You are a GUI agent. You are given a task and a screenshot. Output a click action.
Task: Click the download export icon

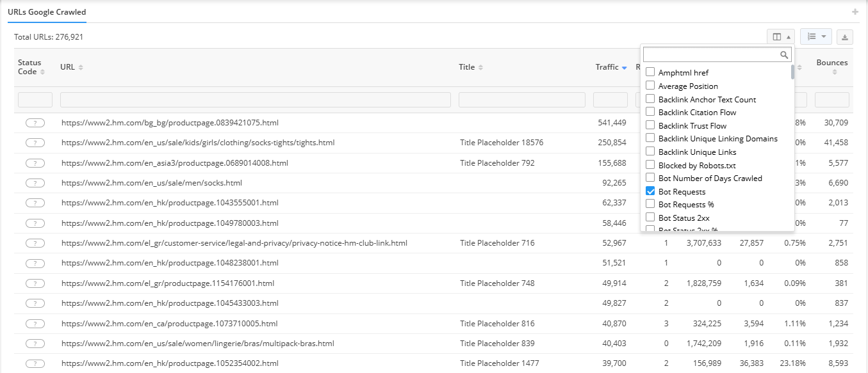[x=845, y=37]
